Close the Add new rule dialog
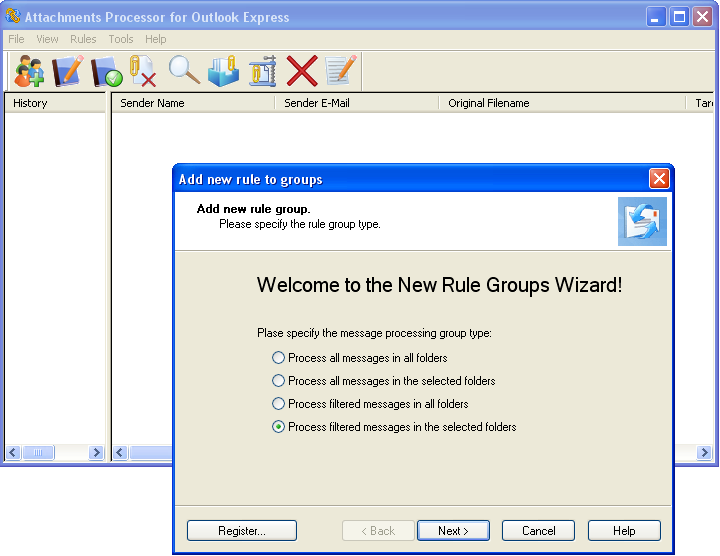Image resolution: width=720 pixels, height=556 pixels. click(x=659, y=179)
